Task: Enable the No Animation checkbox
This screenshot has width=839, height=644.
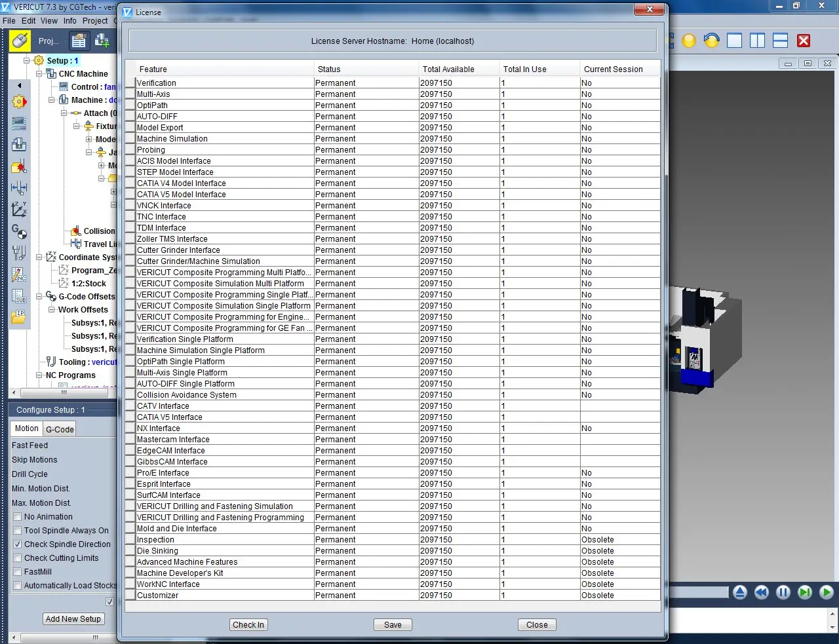Action: click(18, 517)
